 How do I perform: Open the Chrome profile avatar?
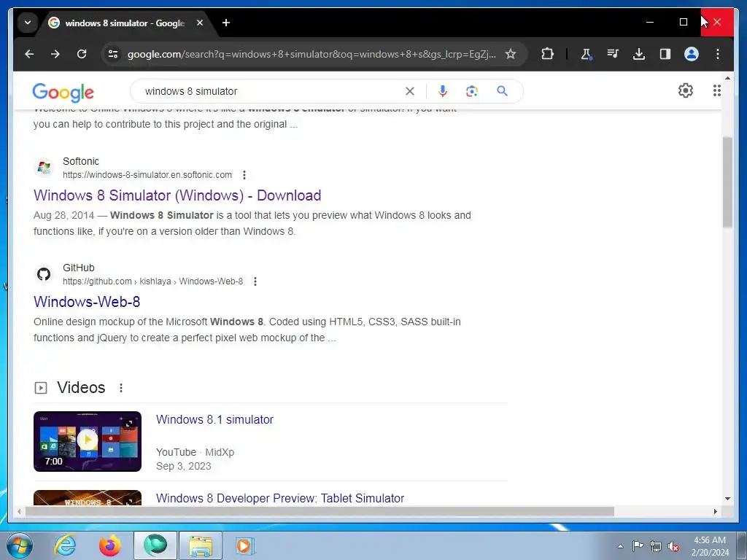pos(692,54)
